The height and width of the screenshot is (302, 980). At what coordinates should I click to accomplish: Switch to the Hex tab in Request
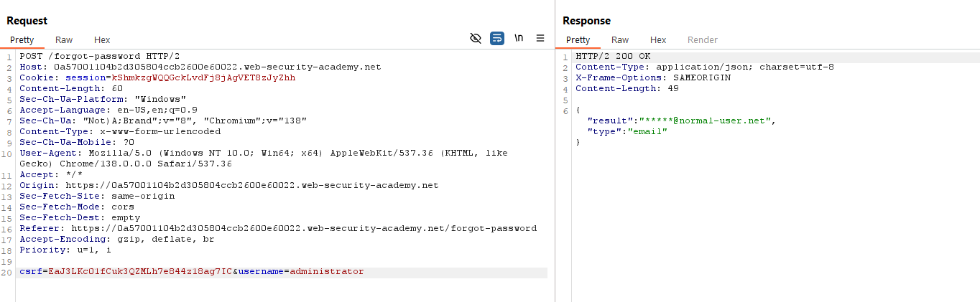click(x=102, y=40)
